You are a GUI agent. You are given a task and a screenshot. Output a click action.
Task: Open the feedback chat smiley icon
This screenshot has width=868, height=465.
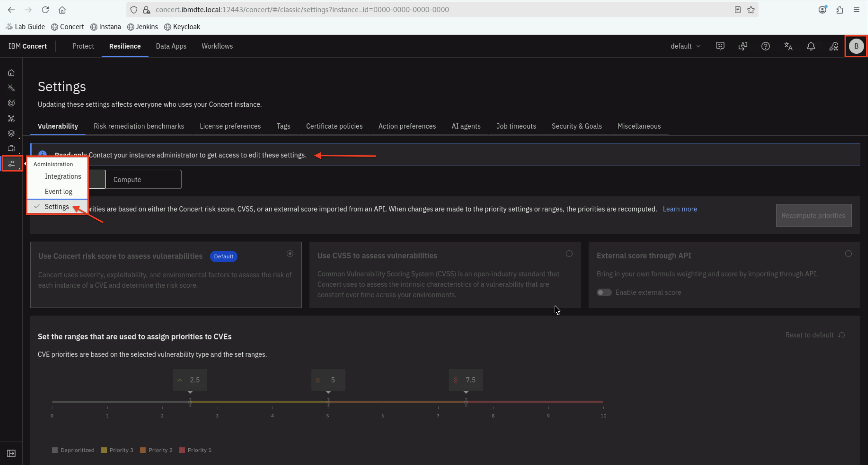point(720,46)
